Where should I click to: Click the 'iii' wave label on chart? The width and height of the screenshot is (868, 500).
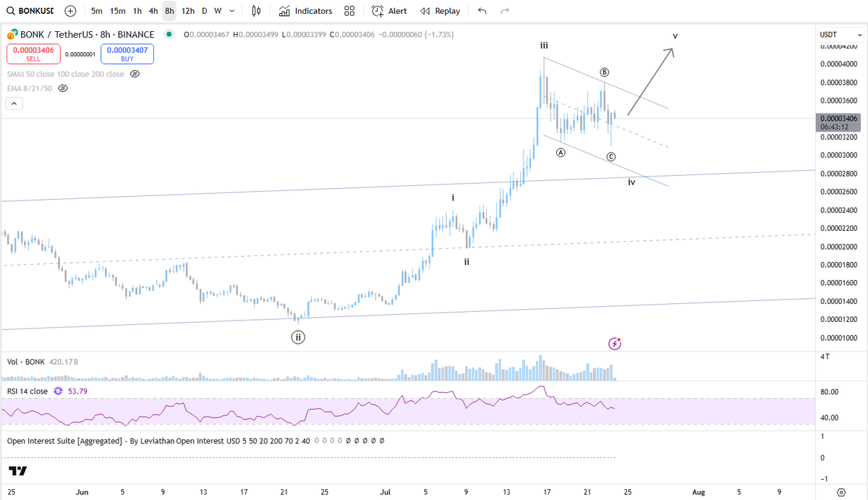click(x=544, y=46)
